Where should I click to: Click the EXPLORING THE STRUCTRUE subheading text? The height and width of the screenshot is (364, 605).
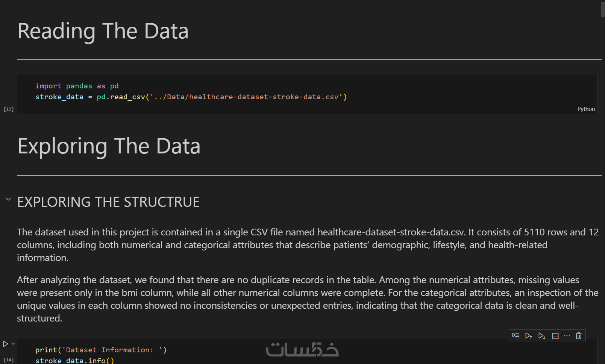(x=108, y=202)
